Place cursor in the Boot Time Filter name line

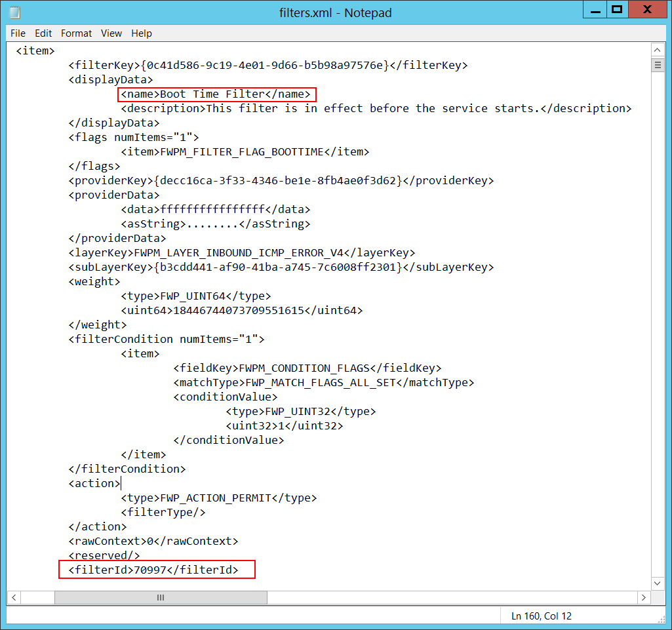216,94
